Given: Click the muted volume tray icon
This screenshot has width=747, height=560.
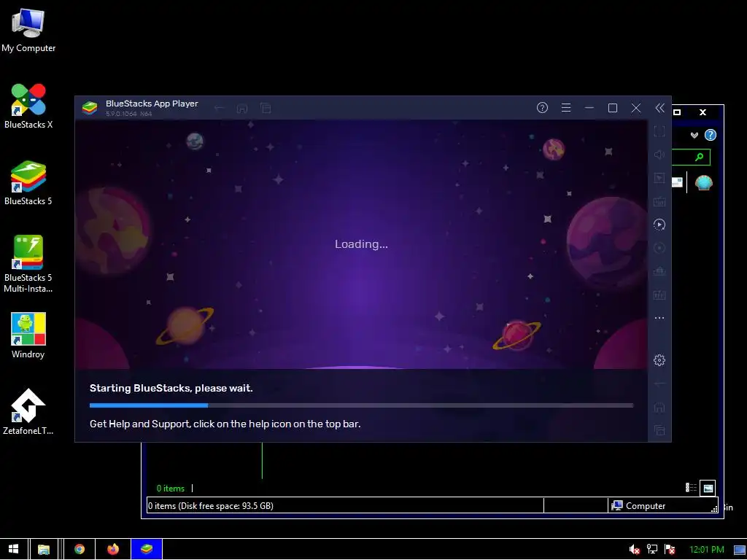Looking at the screenshot, I should (634, 550).
